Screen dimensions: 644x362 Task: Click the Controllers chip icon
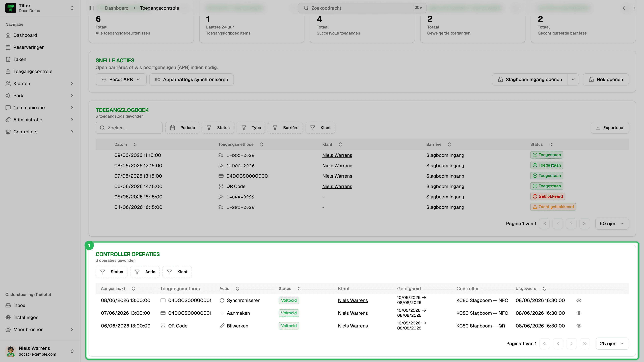pyautogui.click(x=8, y=132)
